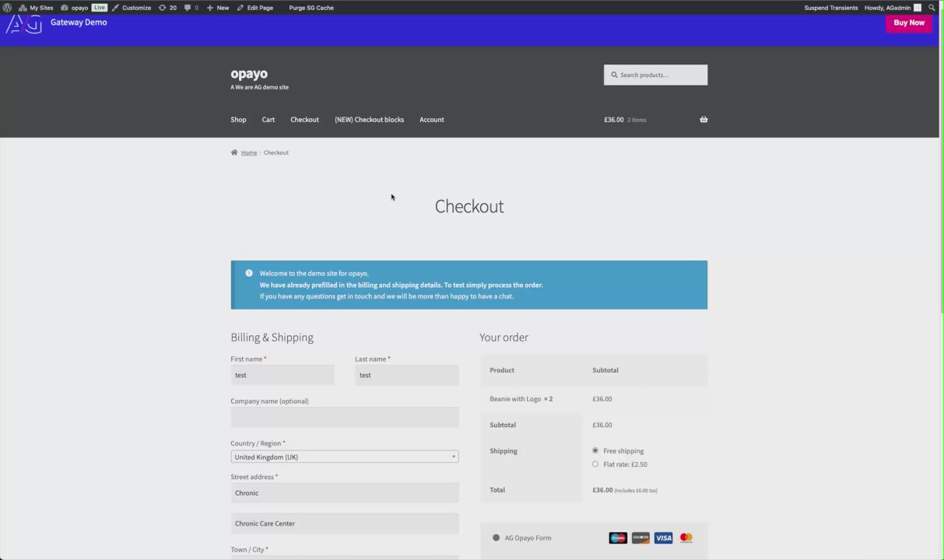Click the notice info icon

pyautogui.click(x=249, y=273)
